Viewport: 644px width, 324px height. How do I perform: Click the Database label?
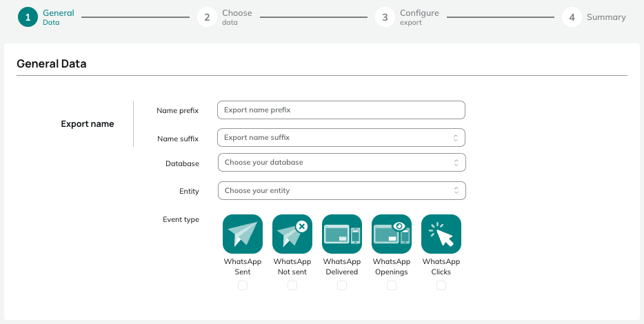(182, 163)
